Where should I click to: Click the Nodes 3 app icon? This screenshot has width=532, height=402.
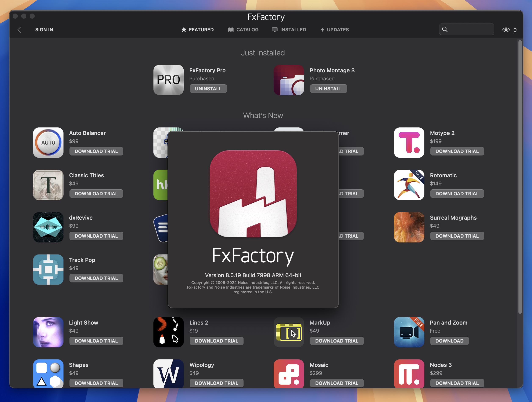tap(409, 373)
